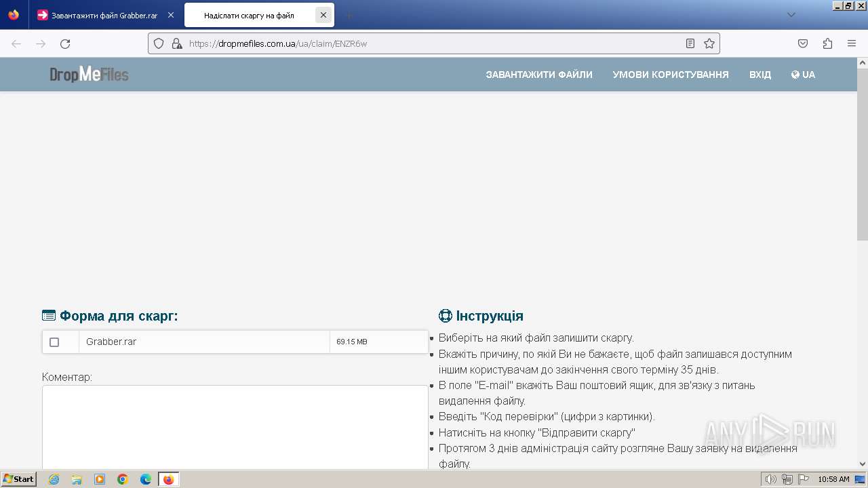The height and width of the screenshot is (488, 868).
Task: Go forward with browser forward arrow
Action: 41,43
